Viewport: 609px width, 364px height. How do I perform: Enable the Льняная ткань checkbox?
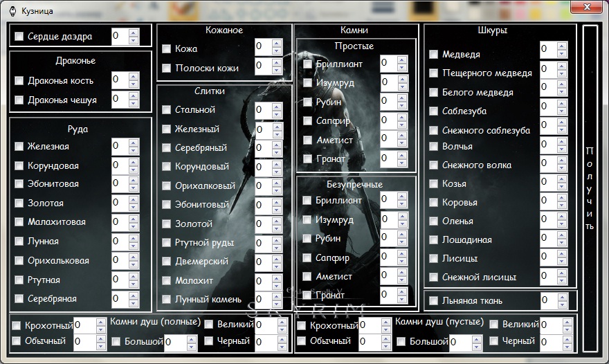433,300
